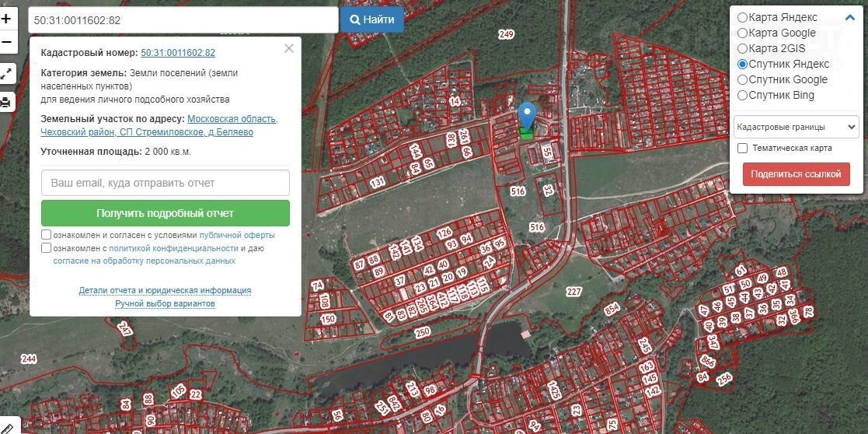
Task: Focus the email input field
Action: 165,183
